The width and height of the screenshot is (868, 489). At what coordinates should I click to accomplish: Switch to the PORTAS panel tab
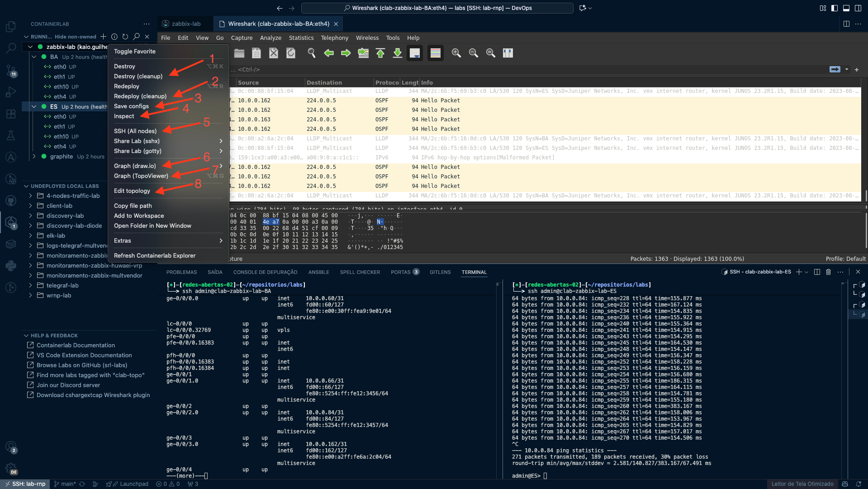[x=400, y=272]
